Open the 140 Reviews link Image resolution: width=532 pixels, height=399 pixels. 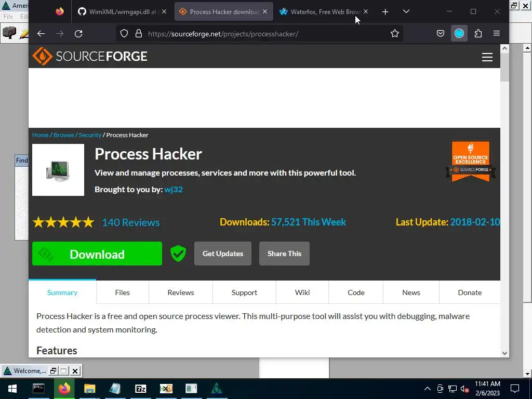131,222
